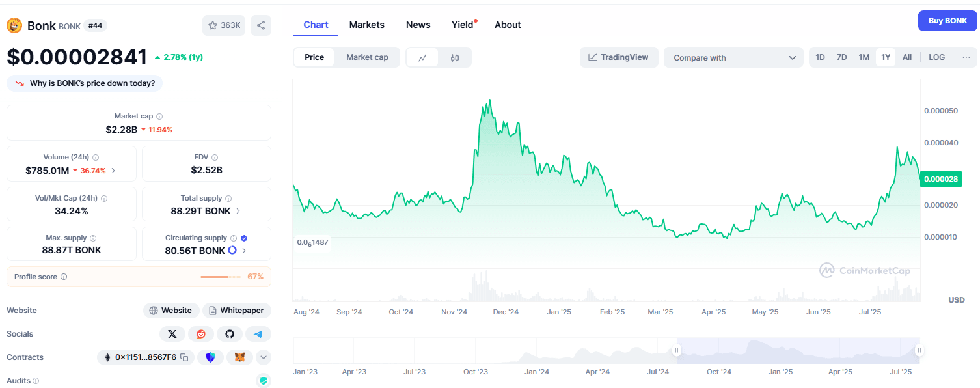Open the Markets tab
This screenshot has width=980, height=388.
(367, 25)
